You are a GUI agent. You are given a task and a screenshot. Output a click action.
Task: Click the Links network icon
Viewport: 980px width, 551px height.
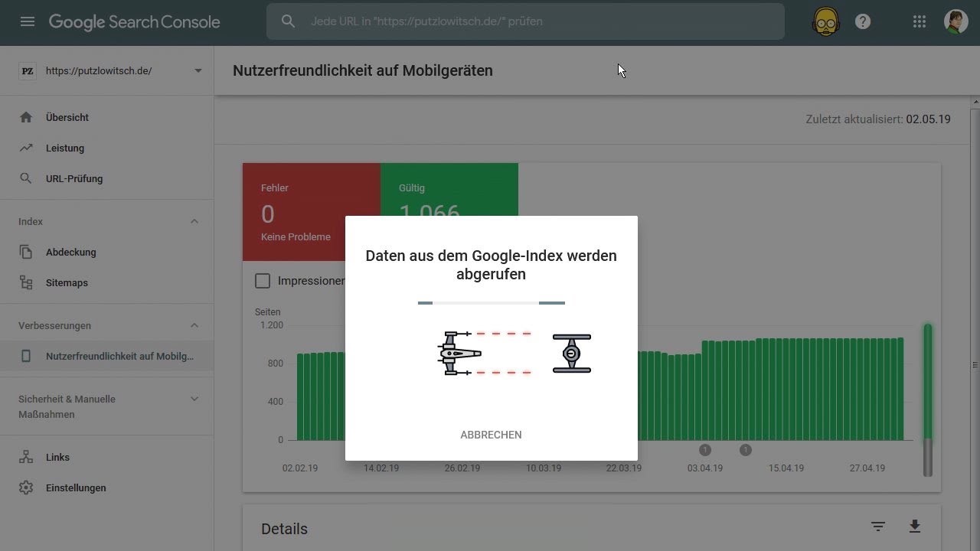[x=26, y=457]
